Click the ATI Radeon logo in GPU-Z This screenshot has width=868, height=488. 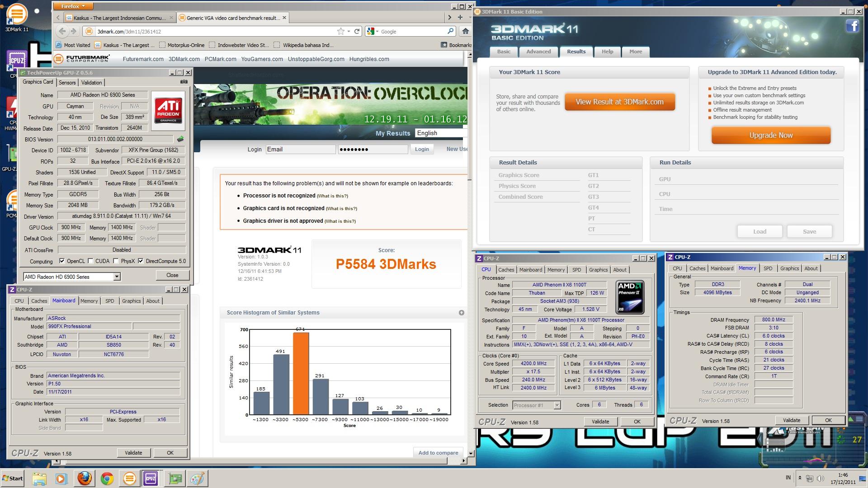coord(168,111)
